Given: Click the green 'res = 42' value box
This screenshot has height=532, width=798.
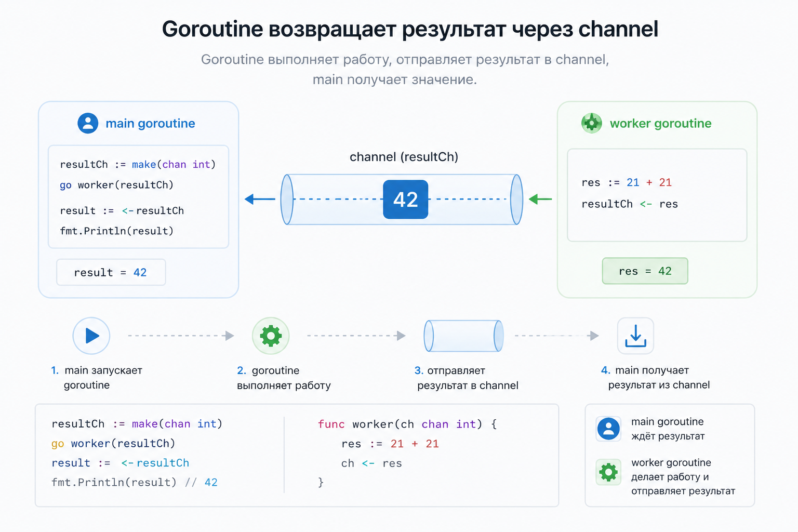Looking at the screenshot, I should (x=645, y=271).
